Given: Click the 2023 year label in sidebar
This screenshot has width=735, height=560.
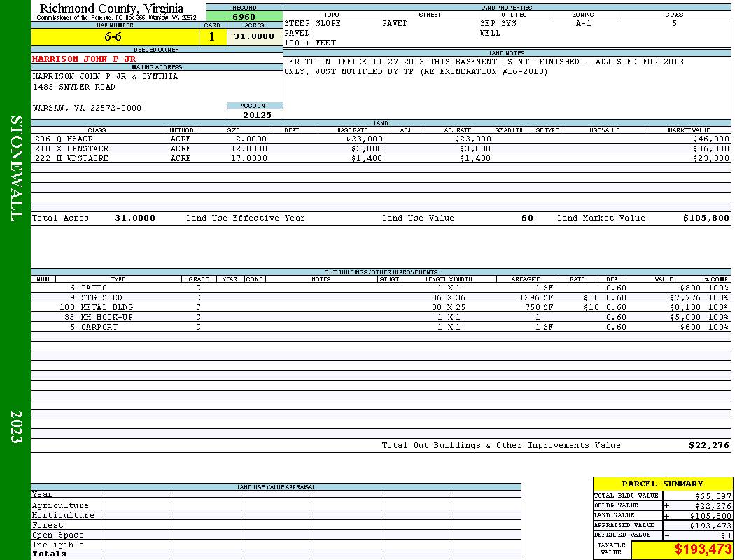Looking at the screenshot, I should (16, 427).
